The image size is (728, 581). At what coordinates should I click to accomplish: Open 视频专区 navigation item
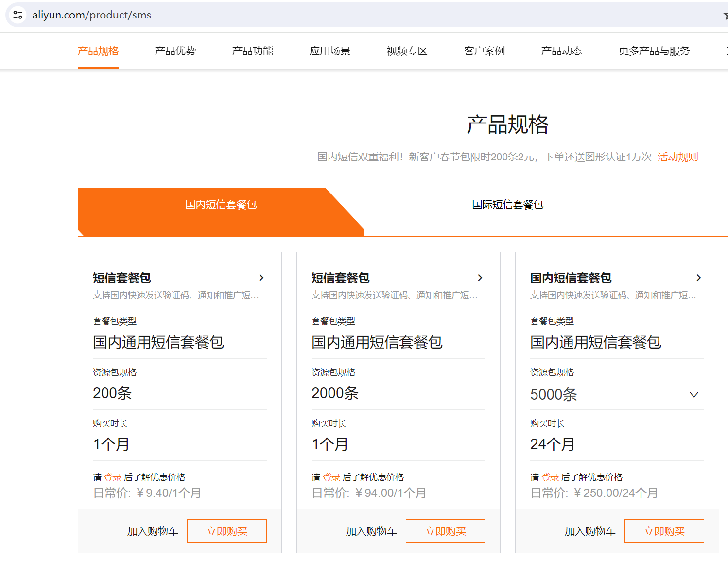coord(407,51)
